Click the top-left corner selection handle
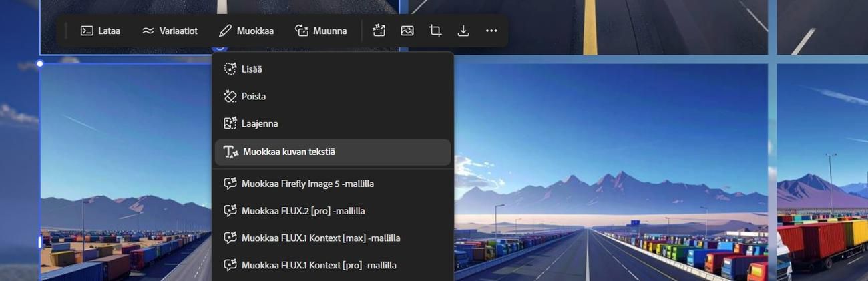Viewport: 868px width, 281px height. [40, 64]
